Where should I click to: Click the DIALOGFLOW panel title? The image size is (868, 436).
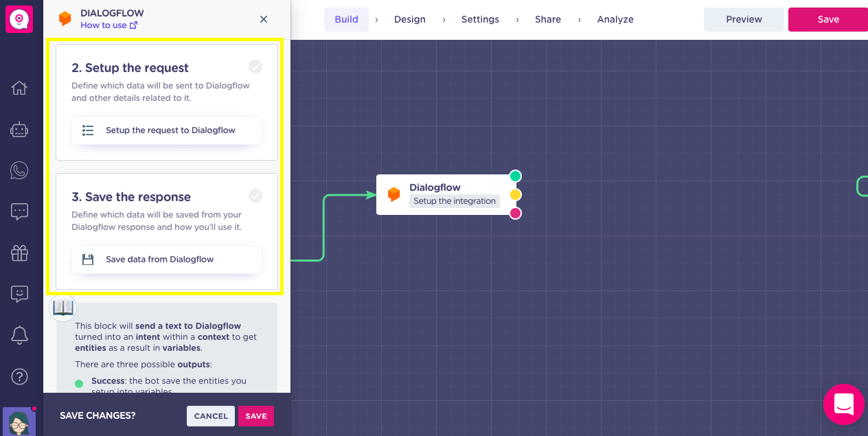coord(112,13)
